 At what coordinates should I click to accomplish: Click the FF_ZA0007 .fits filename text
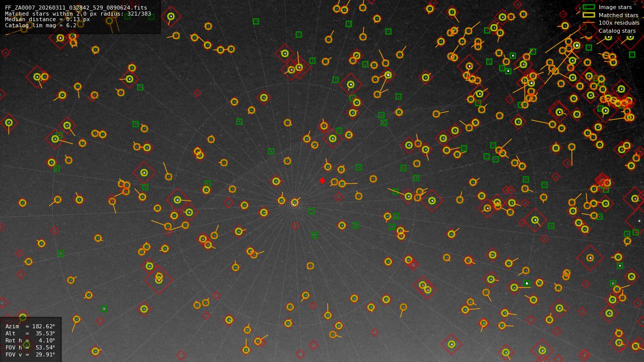(x=76, y=8)
